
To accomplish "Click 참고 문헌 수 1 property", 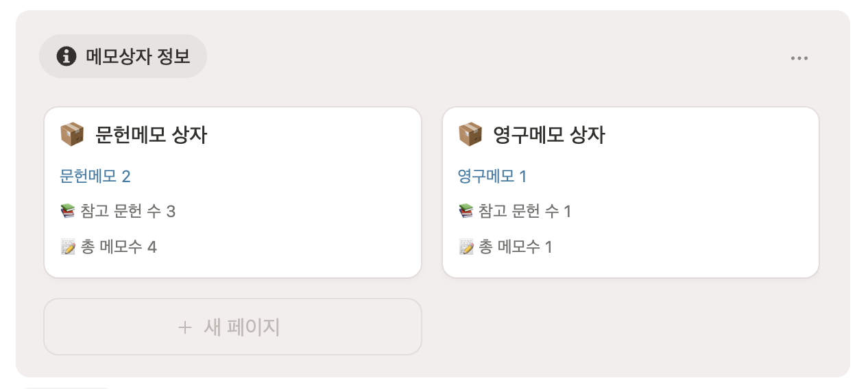I will (x=525, y=211).
